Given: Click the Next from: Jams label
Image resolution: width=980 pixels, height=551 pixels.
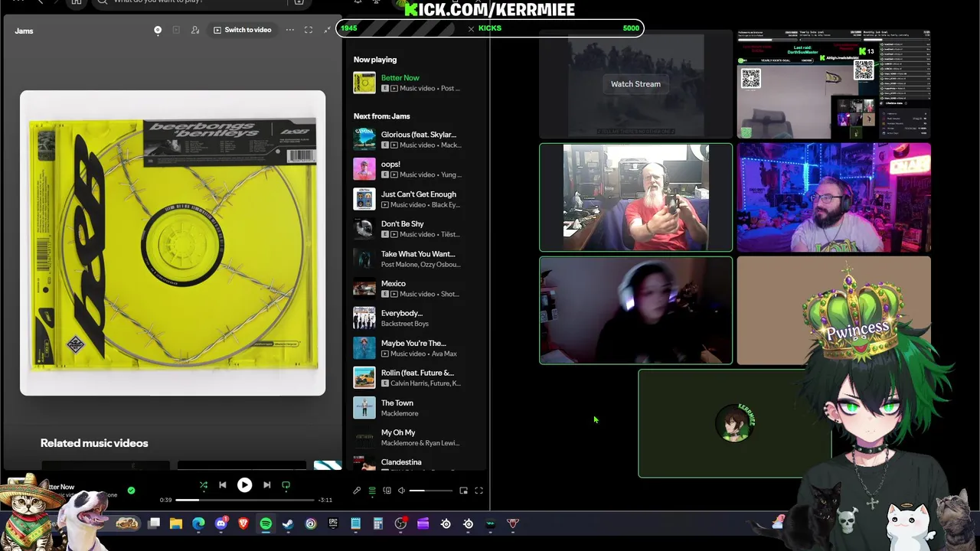Looking at the screenshot, I should pyautogui.click(x=382, y=116).
